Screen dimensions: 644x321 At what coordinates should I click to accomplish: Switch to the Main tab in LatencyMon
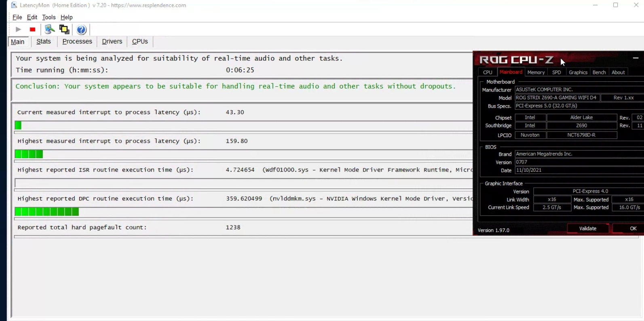(18, 42)
